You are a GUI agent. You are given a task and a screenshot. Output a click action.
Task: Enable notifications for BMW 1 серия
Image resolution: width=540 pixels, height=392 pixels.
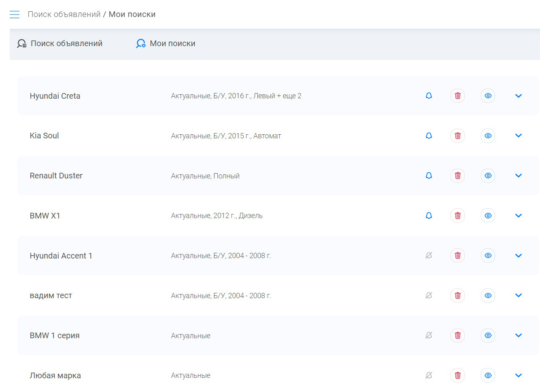point(429,335)
